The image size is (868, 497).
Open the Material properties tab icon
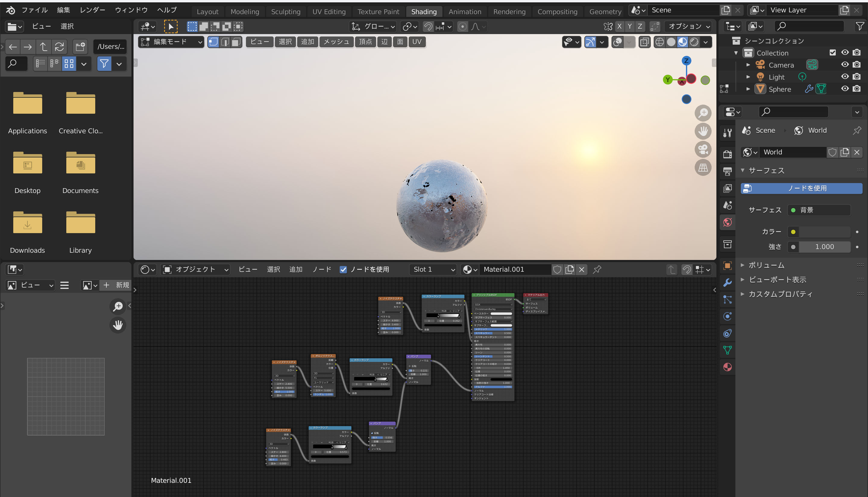coord(728,367)
